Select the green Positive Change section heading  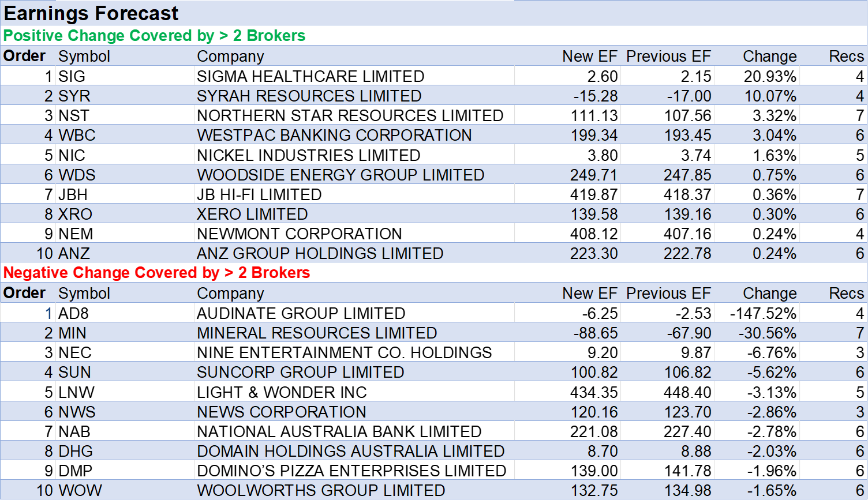pyautogui.click(x=155, y=36)
